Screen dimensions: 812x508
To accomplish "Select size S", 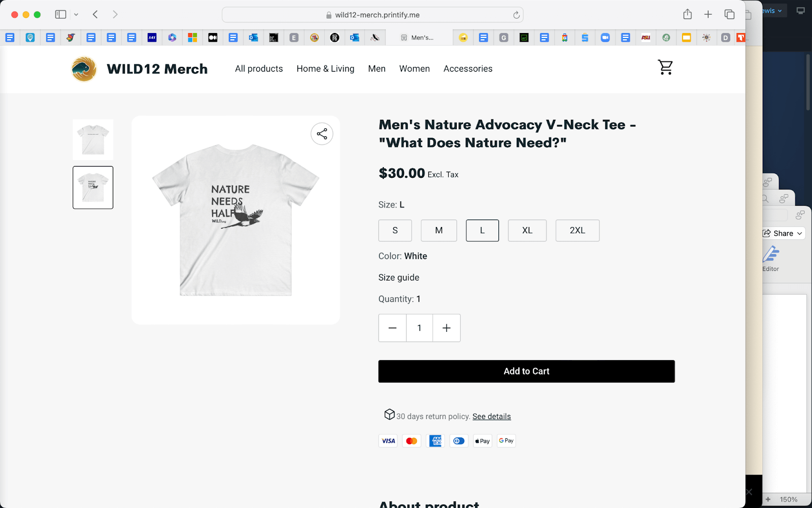I will (395, 230).
